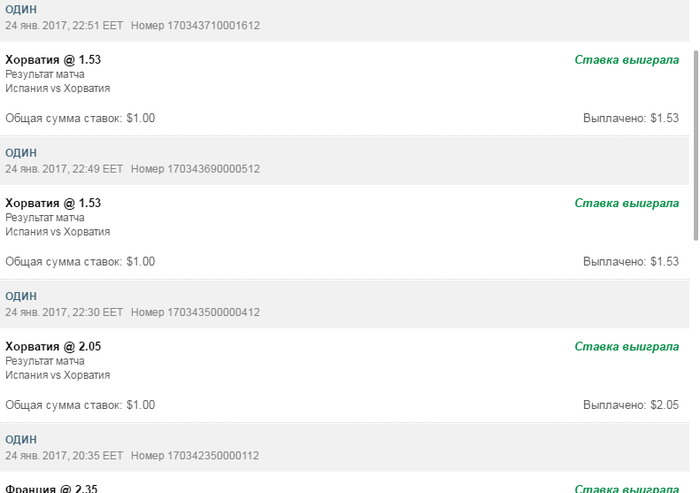Click $1.53 payout of bet 170343710001612
The image size is (700, 493).
631,118
